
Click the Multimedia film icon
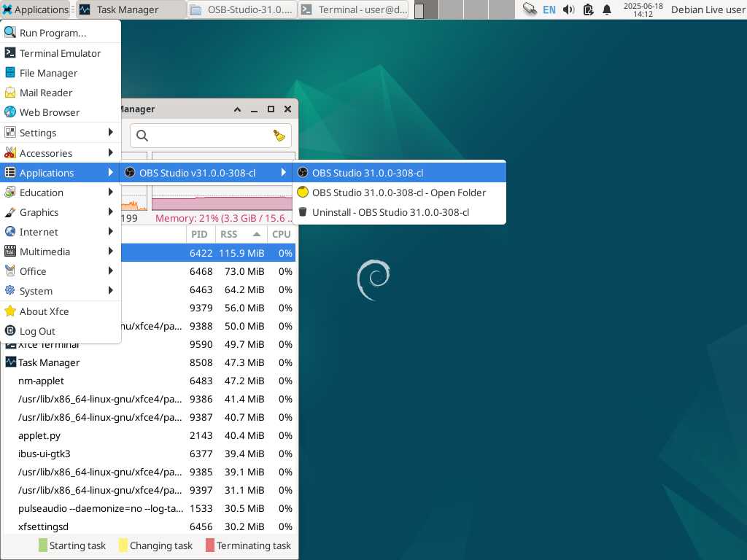[10, 251]
